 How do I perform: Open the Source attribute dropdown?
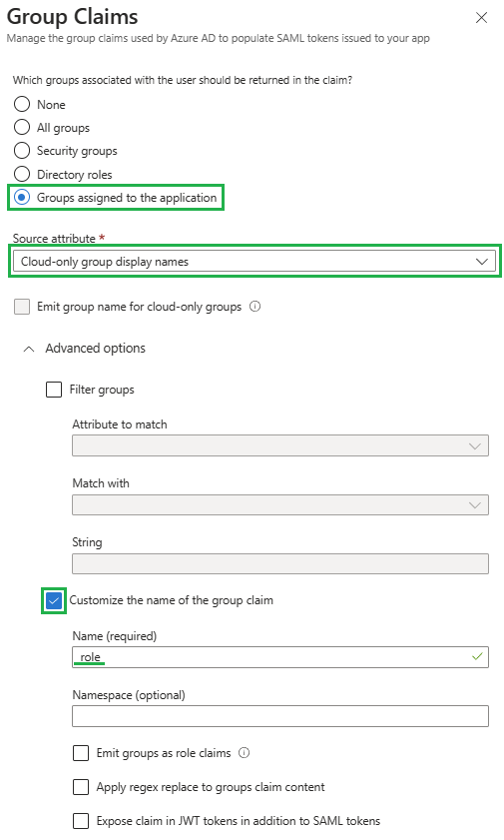point(254,262)
